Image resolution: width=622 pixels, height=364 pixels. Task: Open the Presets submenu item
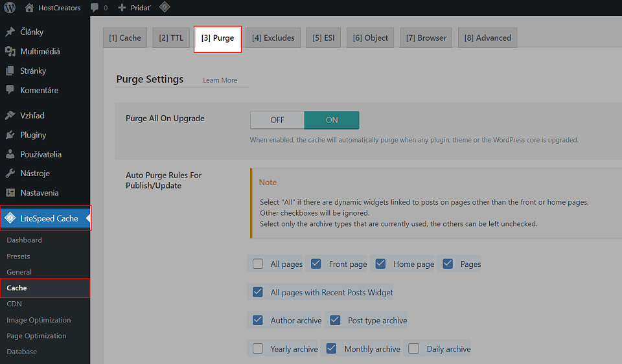[x=18, y=256]
